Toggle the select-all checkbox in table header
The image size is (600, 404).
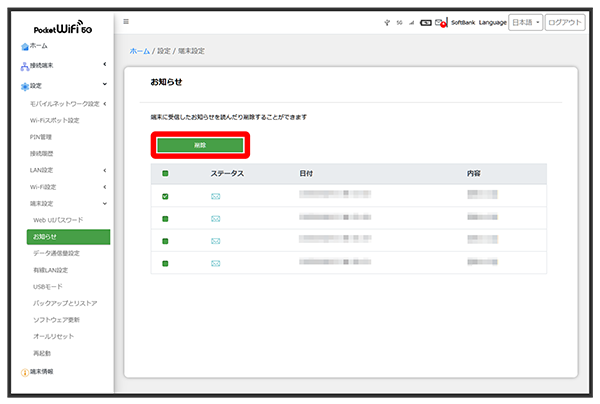point(165,173)
